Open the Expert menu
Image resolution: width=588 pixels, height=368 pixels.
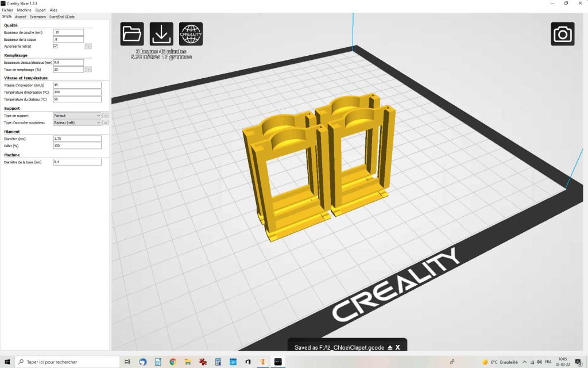pos(40,10)
